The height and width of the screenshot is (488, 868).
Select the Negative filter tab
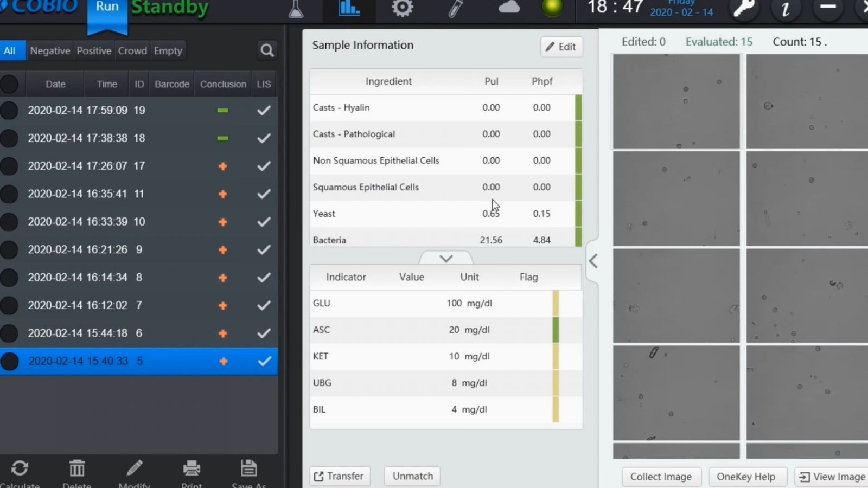pos(50,51)
